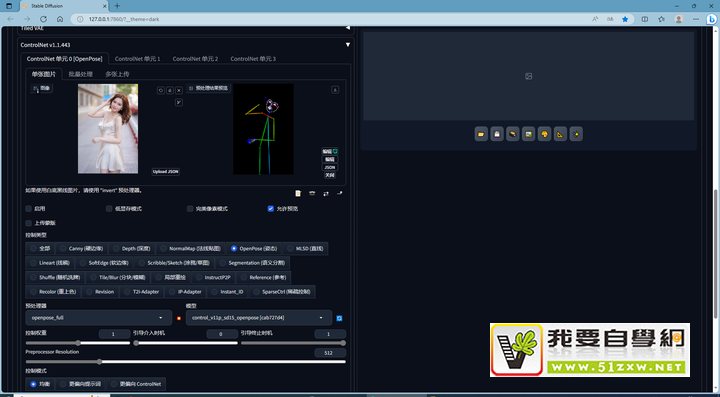720x397 pixels.
Task: Open the 批量处理 tab
Action: pyautogui.click(x=81, y=74)
